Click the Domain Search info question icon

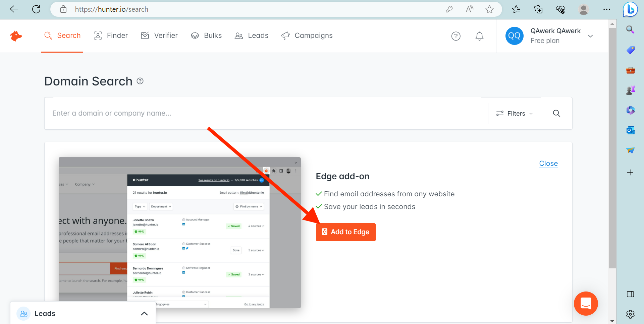click(x=140, y=81)
